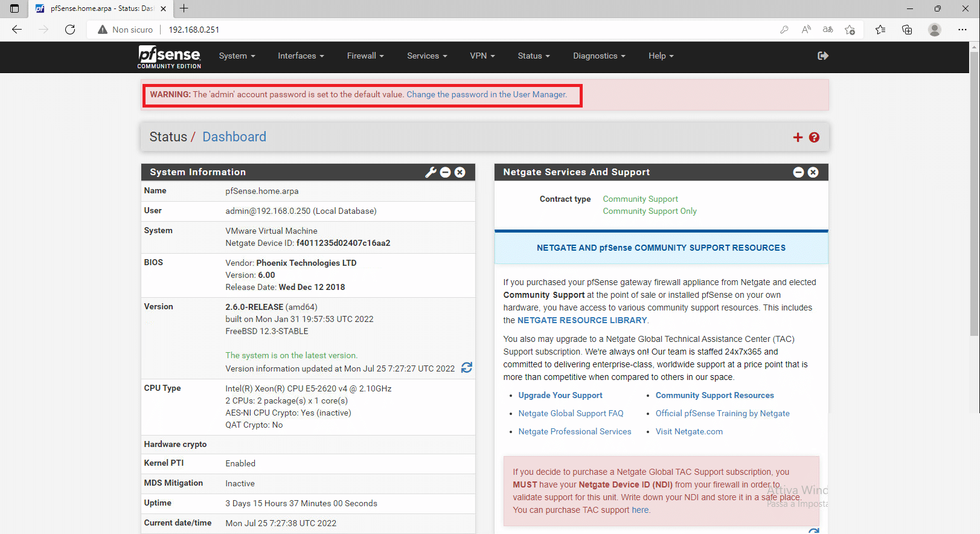Expand the Status menu
This screenshot has width=980, height=534.
click(x=534, y=56)
